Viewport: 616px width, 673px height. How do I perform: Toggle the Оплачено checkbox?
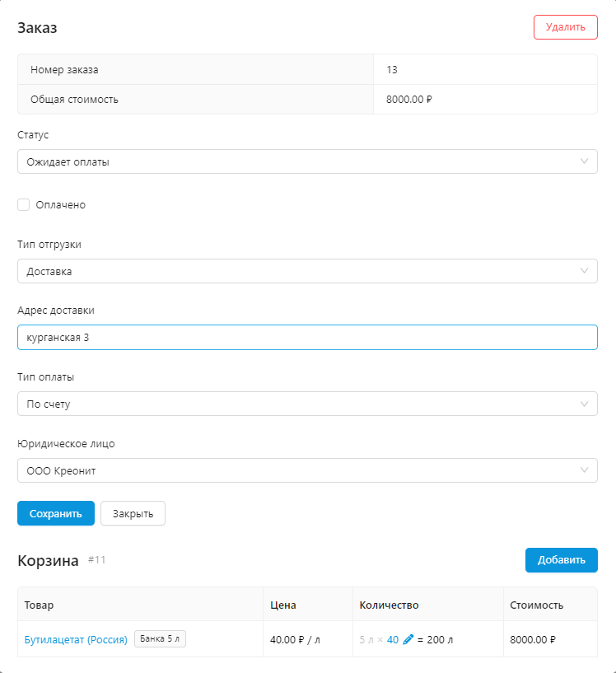pos(24,205)
